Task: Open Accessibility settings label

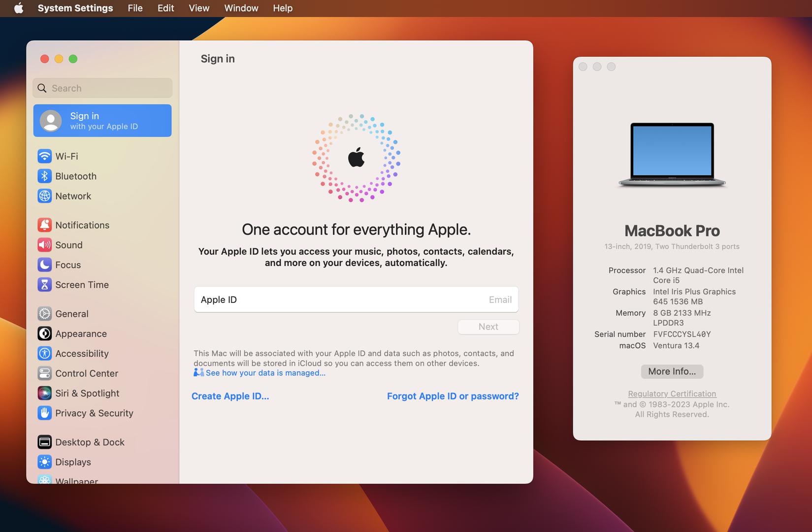Action: point(82,354)
